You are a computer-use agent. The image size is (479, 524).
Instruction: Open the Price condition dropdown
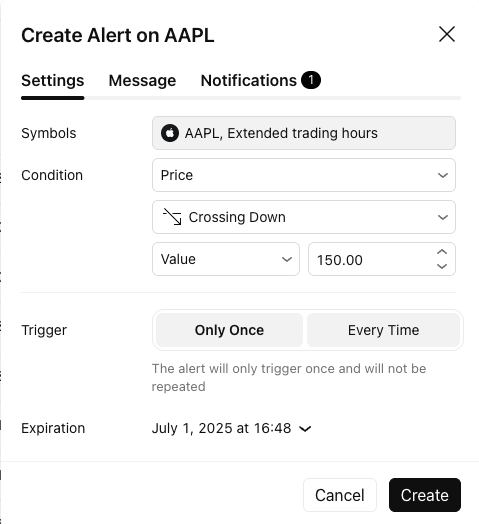point(304,175)
